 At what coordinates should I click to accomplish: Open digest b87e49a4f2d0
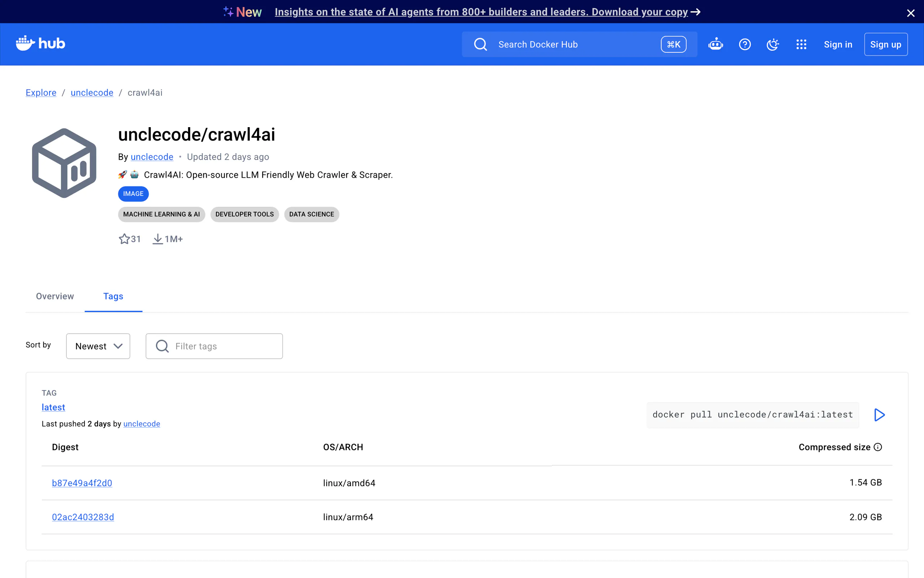[x=82, y=483]
